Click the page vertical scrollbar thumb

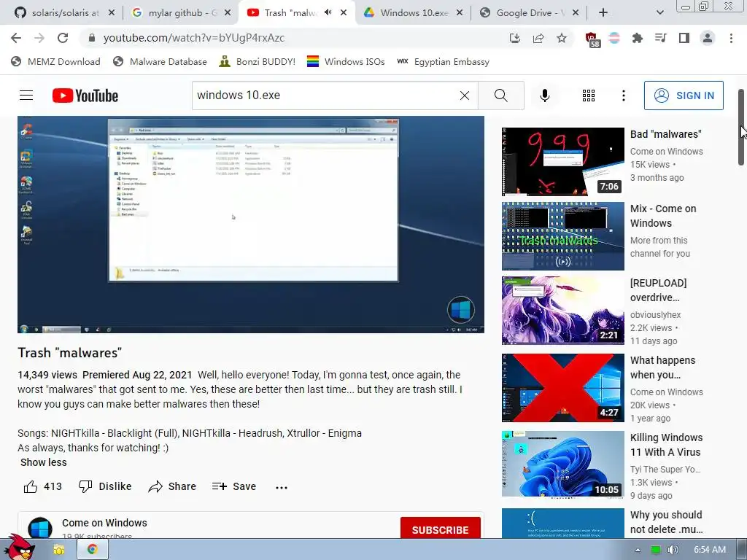(741, 127)
